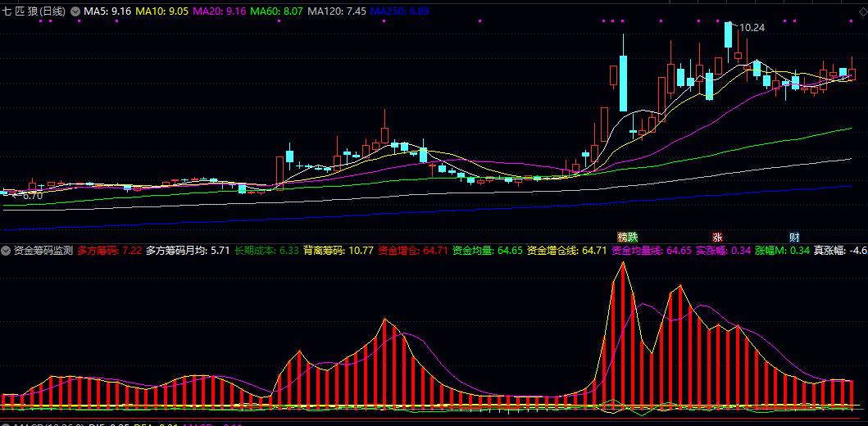Click the 七匹狼(日线) chart title
Viewport: 868px width, 426px height.
coord(35,12)
